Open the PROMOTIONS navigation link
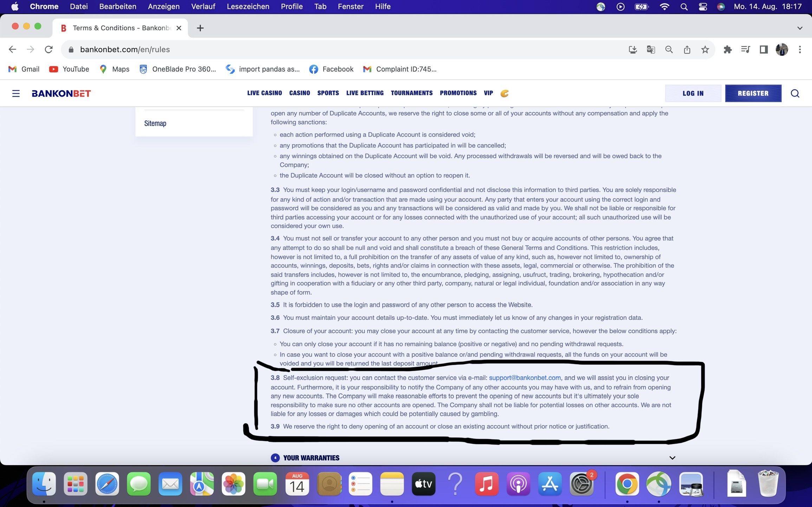Screen dimensions: 812x507 (x=458, y=93)
